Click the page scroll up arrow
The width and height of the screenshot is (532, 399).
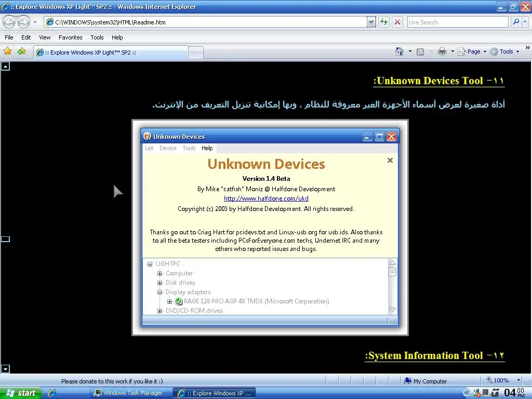[5, 66]
